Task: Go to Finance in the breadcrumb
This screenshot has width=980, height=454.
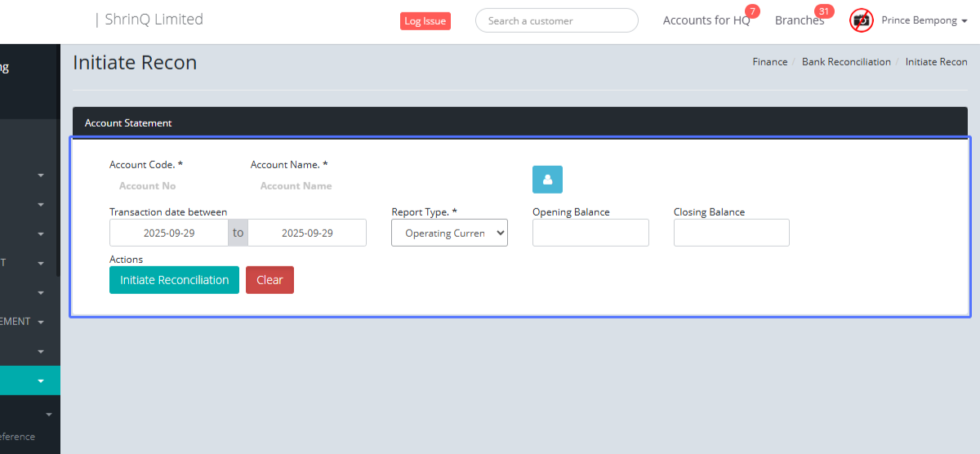Action: pos(769,62)
